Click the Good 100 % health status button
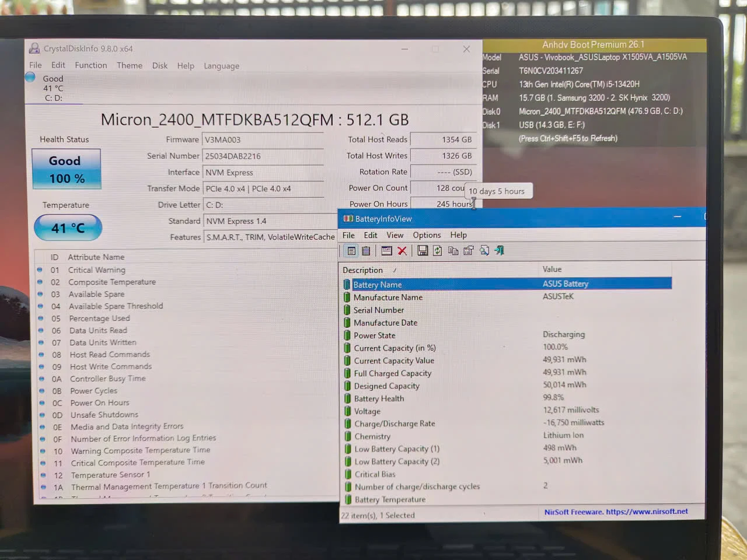The image size is (747, 560). tap(67, 169)
